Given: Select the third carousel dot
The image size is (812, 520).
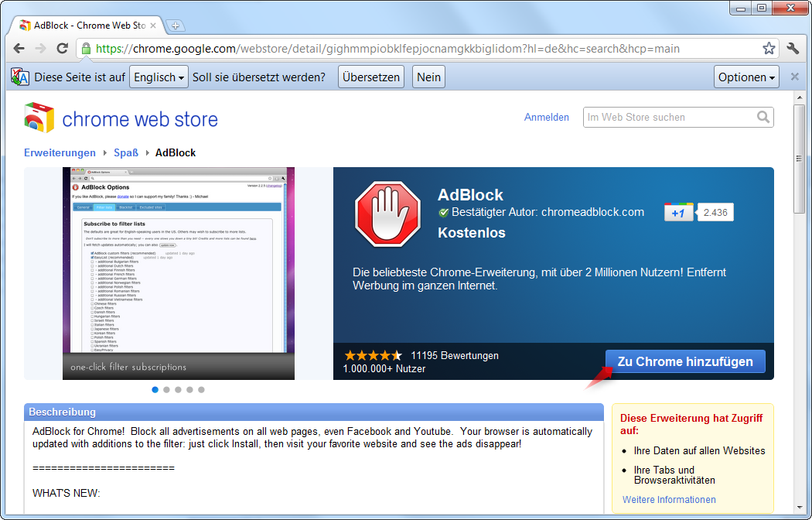Looking at the screenshot, I should click(178, 389).
